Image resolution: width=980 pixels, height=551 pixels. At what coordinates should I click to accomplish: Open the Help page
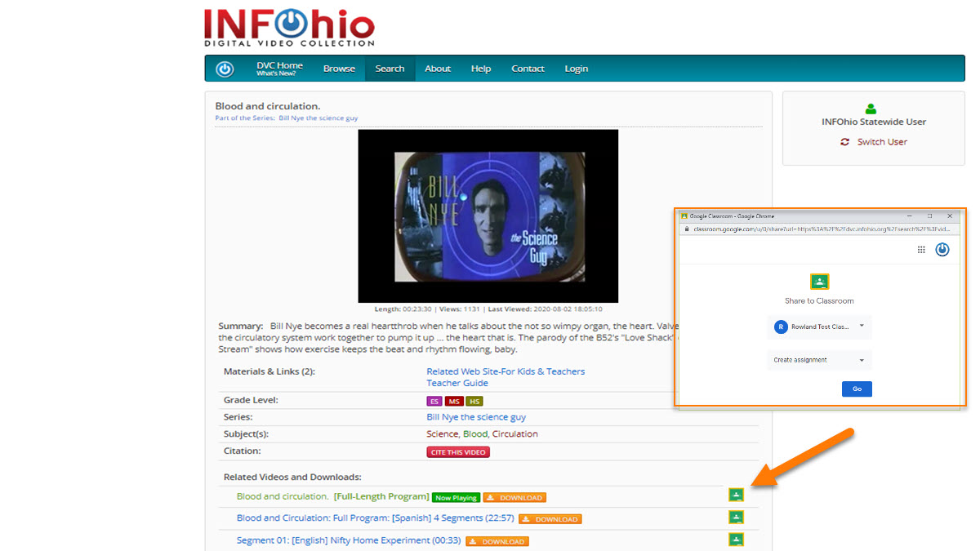(x=481, y=69)
